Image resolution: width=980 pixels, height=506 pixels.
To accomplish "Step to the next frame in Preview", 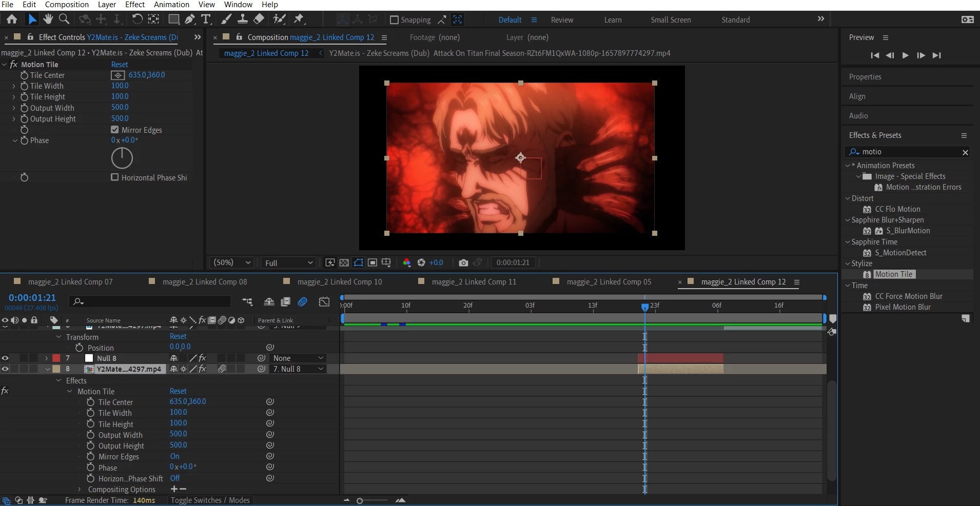I will [x=921, y=55].
